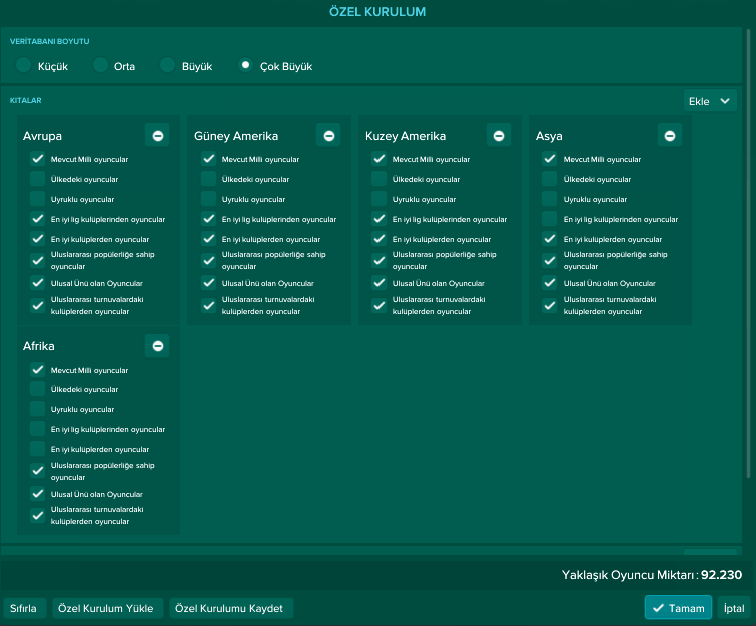
Task: Enable Kuzey Amerika Uyruklu oyuncular
Action: click(379, 199)
